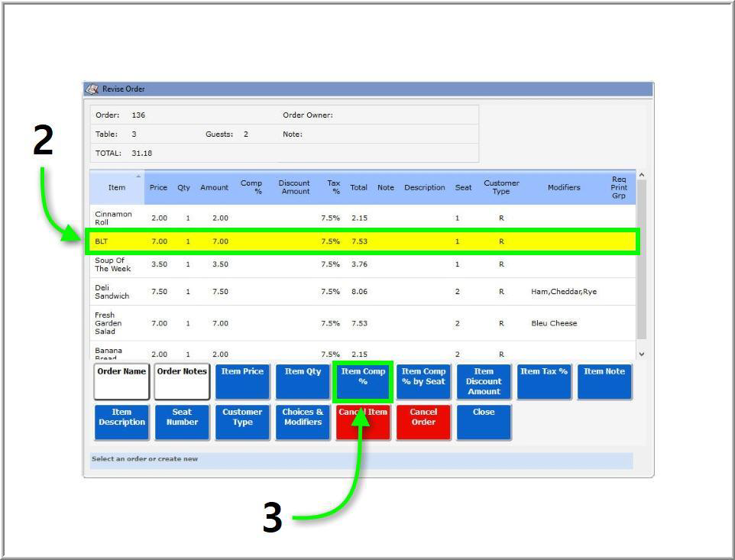Select the Deli Sandwich row
Screen dimensions: 735x560
[361, 292]
